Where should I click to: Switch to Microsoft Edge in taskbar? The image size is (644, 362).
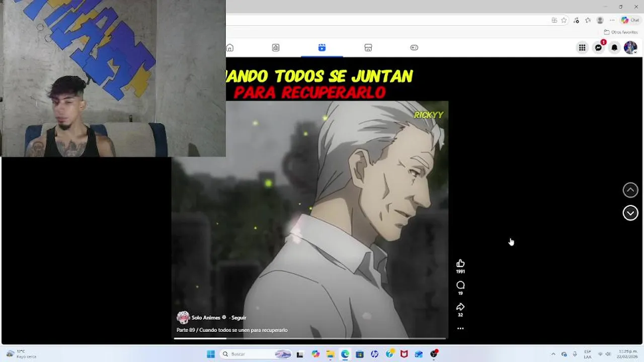[x=345, y=354]
